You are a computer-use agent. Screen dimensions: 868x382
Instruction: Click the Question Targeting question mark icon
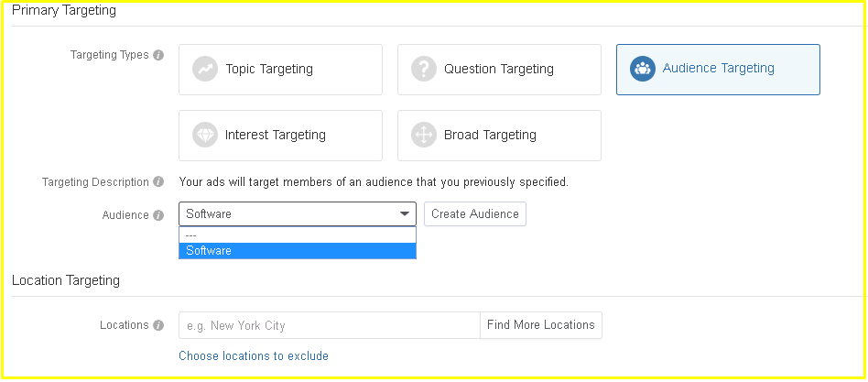coord(424,70)
